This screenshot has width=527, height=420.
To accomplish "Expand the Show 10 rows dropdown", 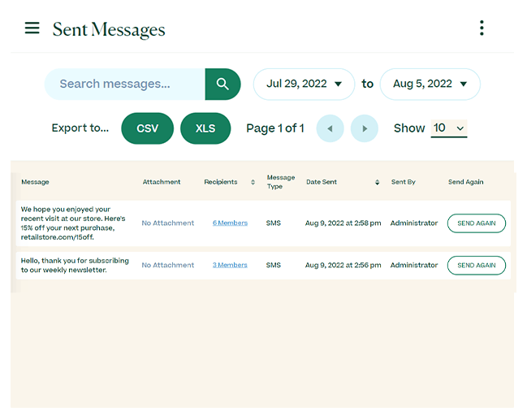I will (x=449, y=128).
